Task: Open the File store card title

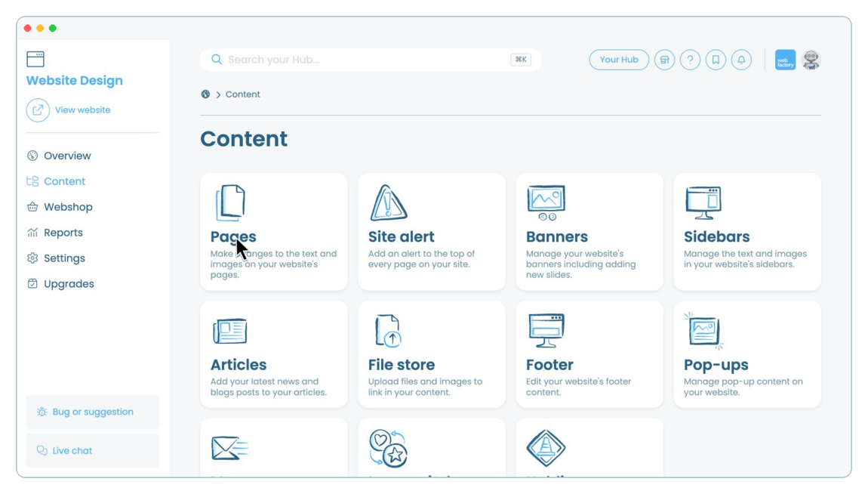Action: coord(402,364)
